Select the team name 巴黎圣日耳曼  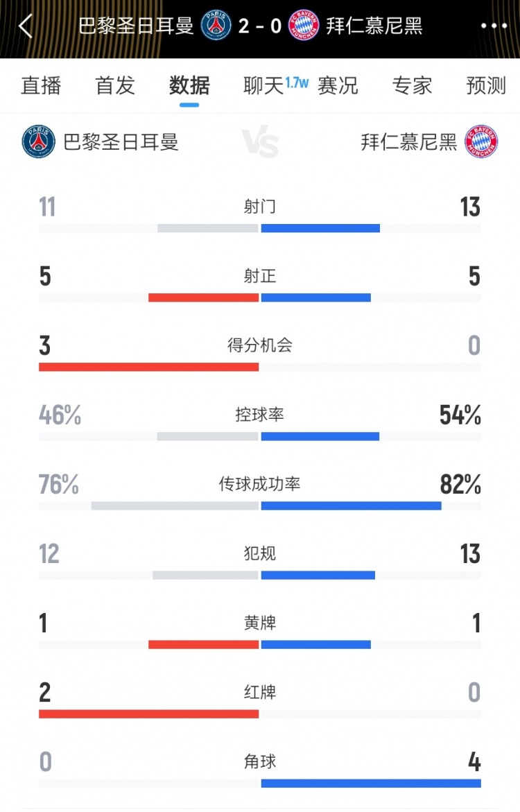point(121,140)
